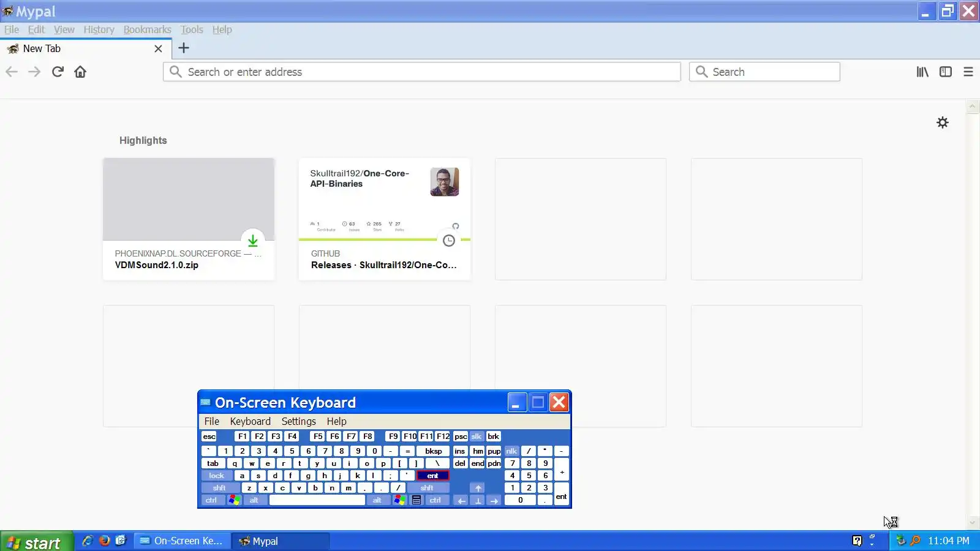
Task: Click the application menu key on the On-Screen Keyboard
Action: click(417, 500)
